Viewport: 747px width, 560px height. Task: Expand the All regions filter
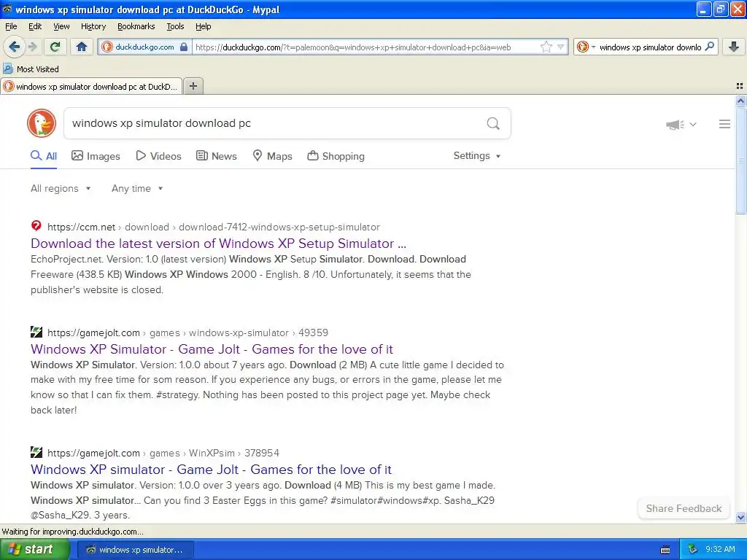click(61, 189)
